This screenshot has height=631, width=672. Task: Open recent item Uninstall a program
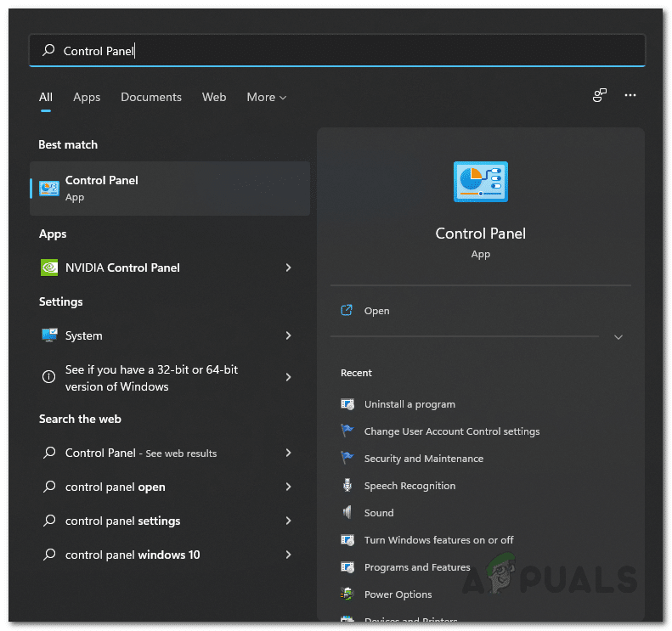[x=409, y=404]
